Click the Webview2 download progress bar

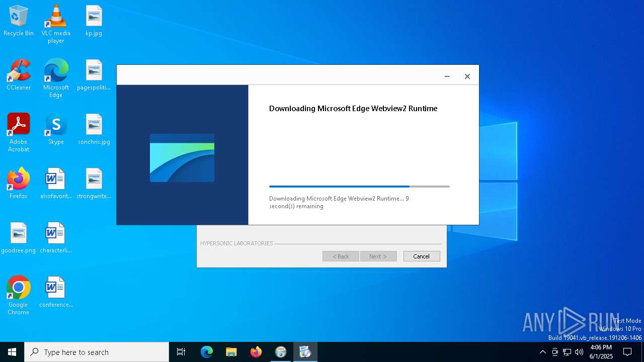[359, 187]
